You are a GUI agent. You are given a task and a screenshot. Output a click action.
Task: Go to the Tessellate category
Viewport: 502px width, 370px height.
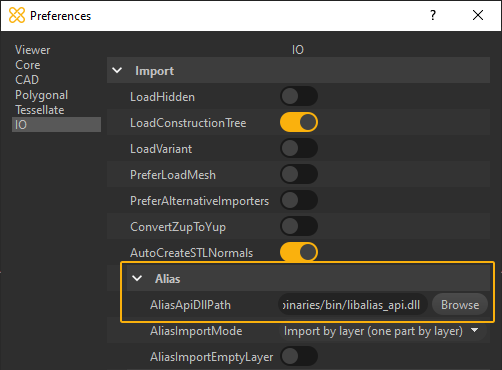click(x=40, y=110)
